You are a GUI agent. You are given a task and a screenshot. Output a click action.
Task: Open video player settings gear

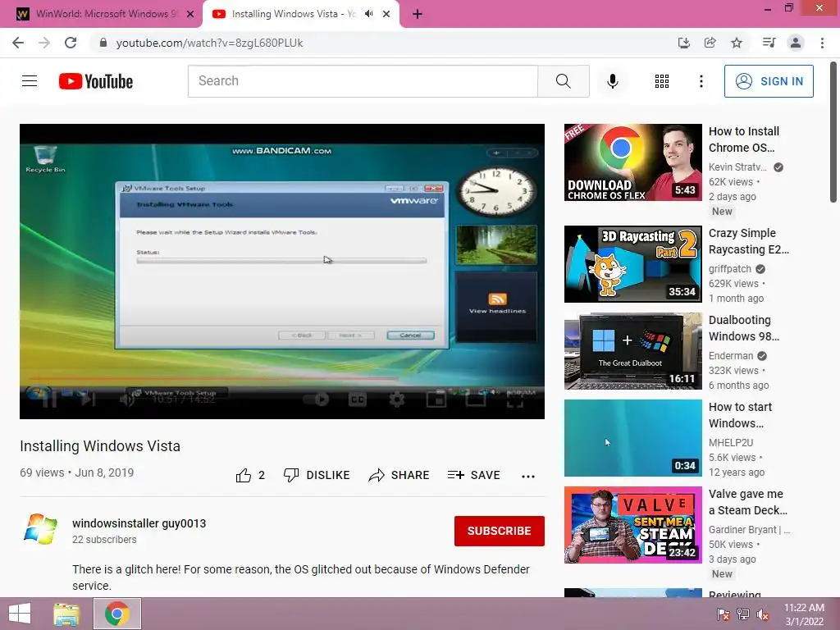click(396, 399)
